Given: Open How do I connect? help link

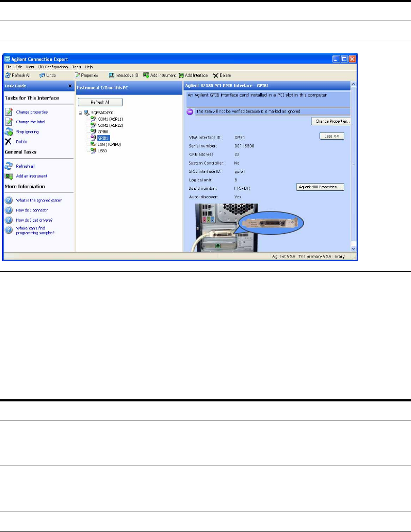Looking at the screenshot, I should pyautogui.click(x=32, y=210).
